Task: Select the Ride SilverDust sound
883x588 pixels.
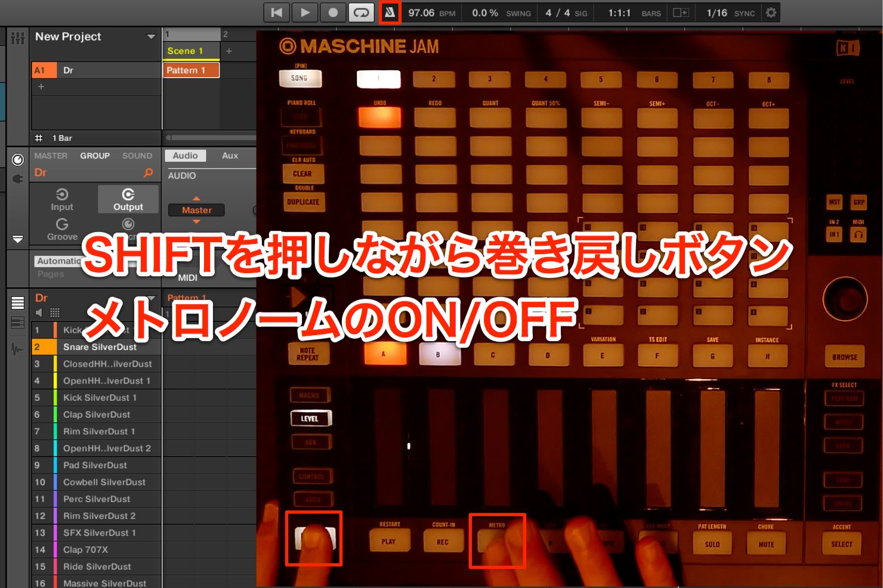Action: [x=96, y=567]
